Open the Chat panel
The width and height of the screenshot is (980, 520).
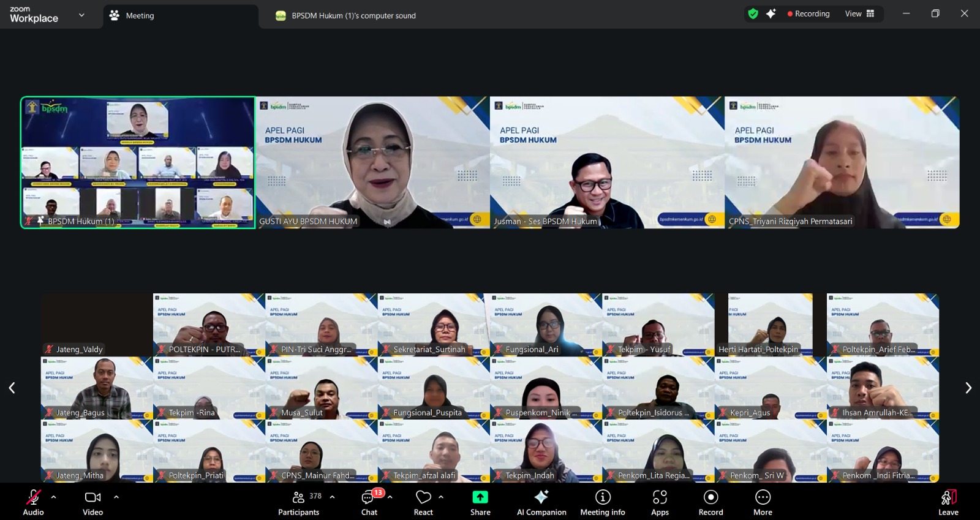(x=369, y=502)
